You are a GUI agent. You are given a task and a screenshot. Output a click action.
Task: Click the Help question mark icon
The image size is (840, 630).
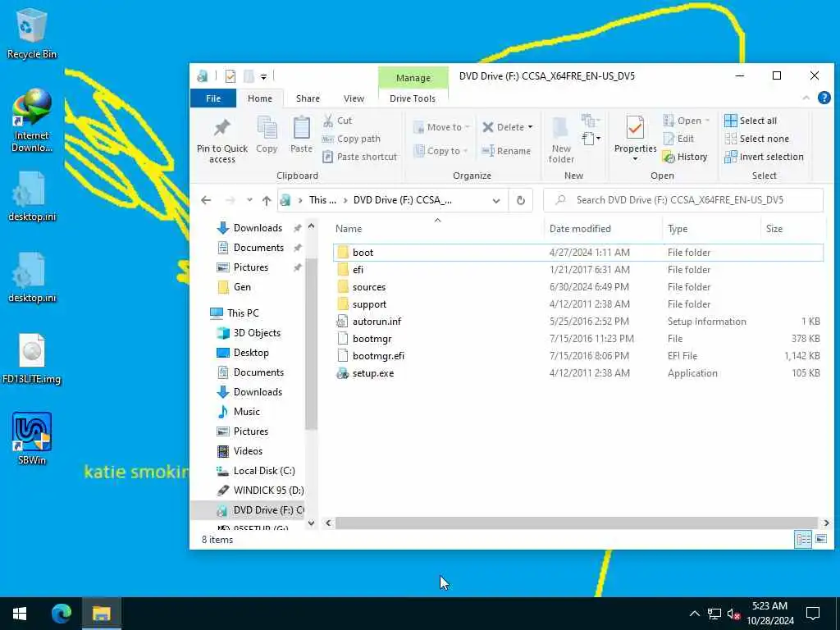click(x=824, y=98)
